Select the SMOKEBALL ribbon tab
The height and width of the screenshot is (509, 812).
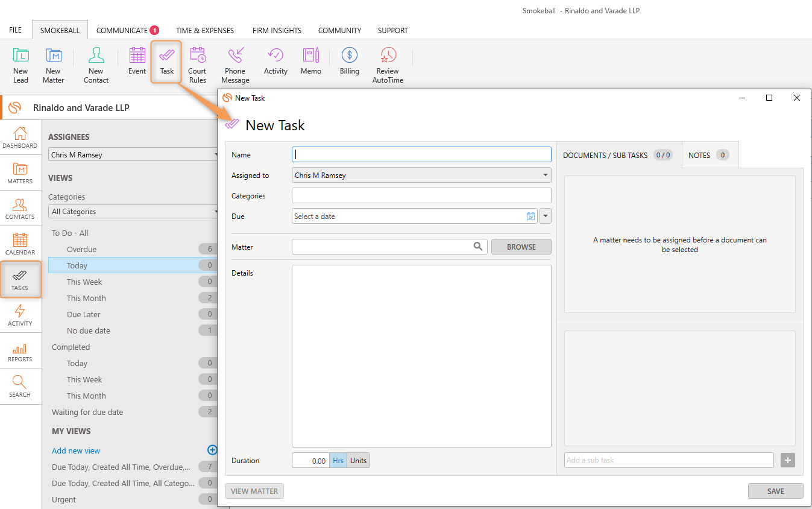60,30
